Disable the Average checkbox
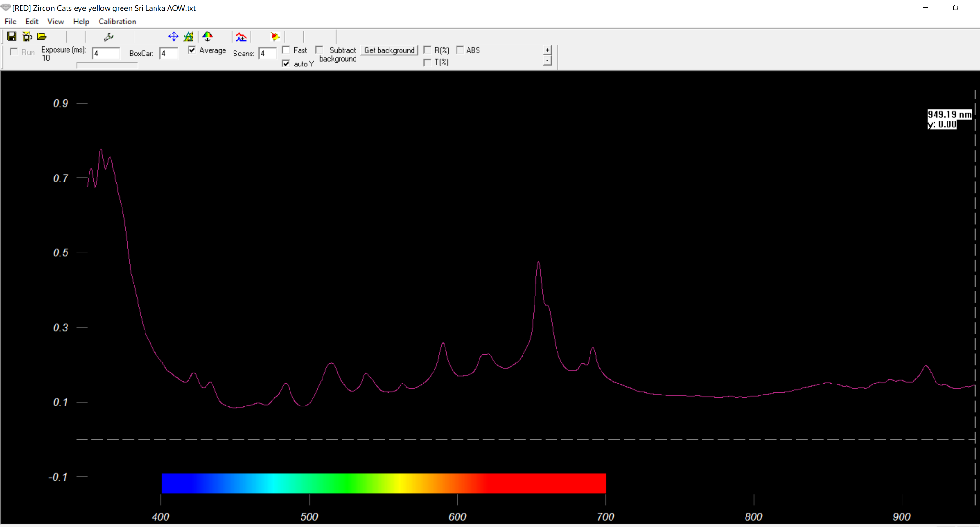980x527 pixels. tap(192, 50)
